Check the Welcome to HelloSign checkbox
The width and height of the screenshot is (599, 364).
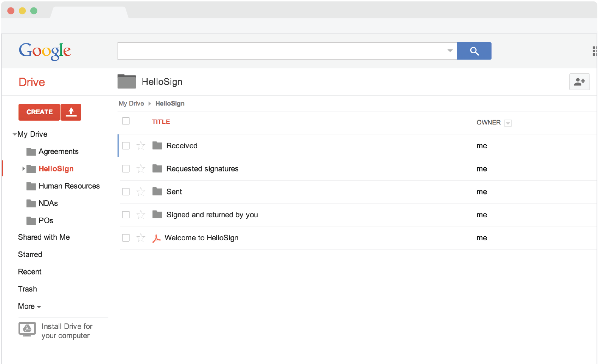126,238
